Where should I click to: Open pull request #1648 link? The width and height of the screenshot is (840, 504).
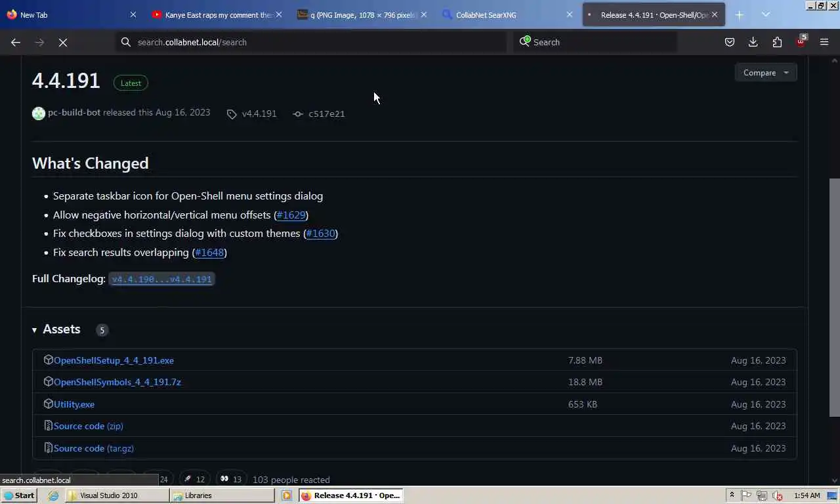209,252
